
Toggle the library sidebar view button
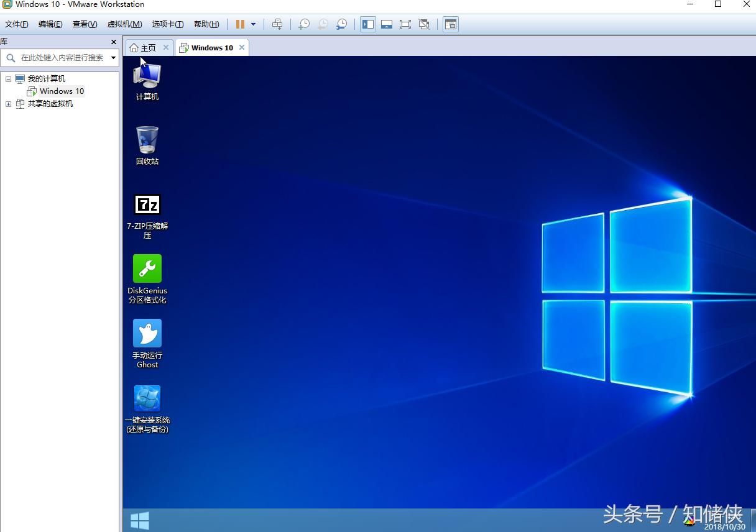[368, 24]
